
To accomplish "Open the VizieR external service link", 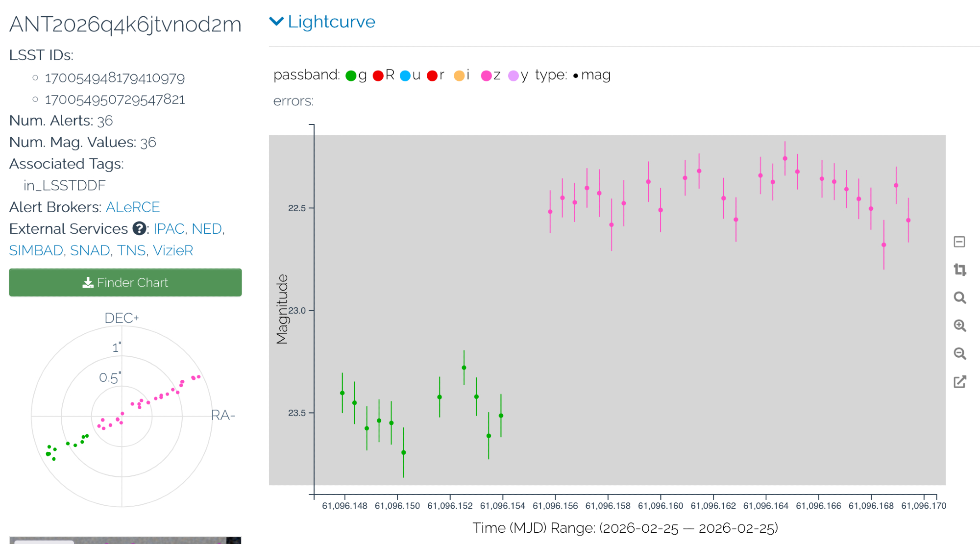I will (173, 250).
